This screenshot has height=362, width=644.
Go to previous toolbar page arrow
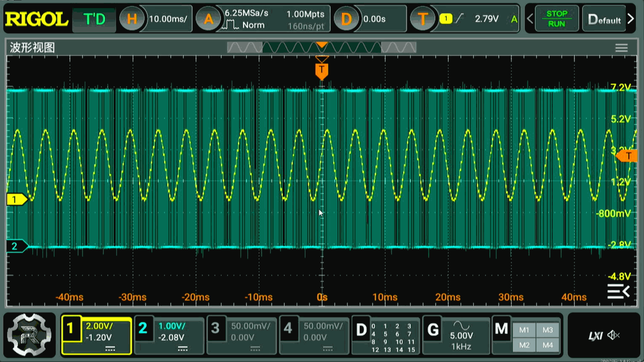530,19
